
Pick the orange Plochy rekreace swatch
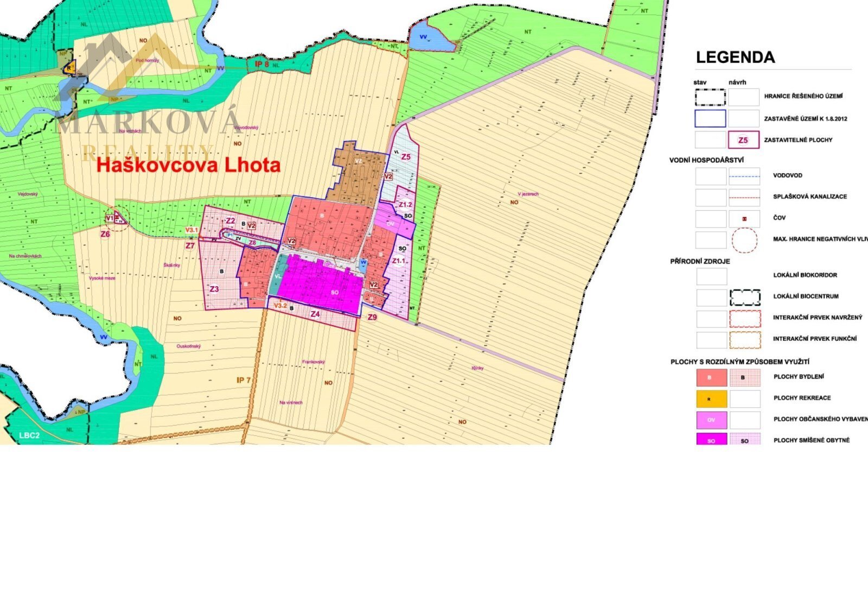[711, 398]
